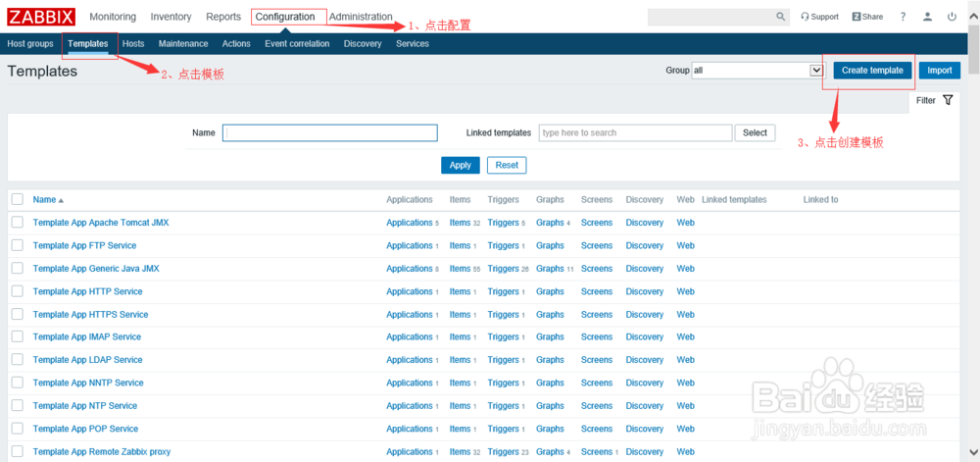This screenshot has width=980, height=462.
Task: Switch to the Templates tab
Action: (87, 44)
